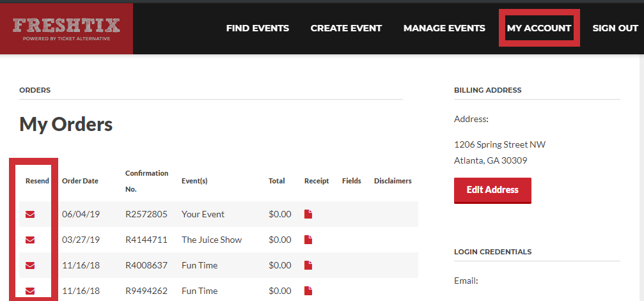Select My Account in navigation

pyautogui.click(x=539, y=28)
